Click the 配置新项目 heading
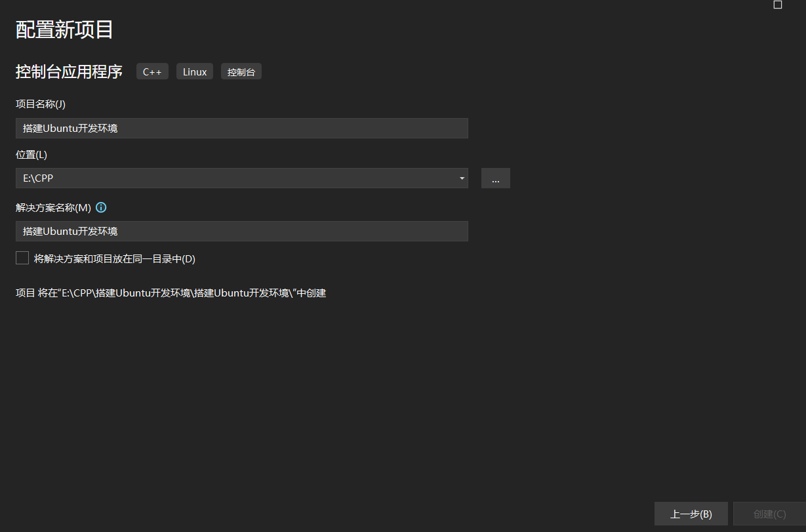 point(64,30)
